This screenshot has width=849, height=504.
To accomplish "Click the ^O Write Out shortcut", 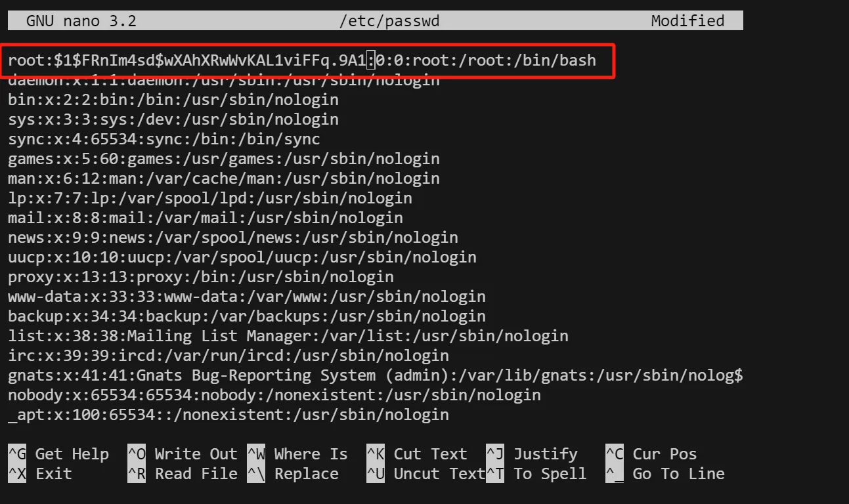I will pos(183,454).
